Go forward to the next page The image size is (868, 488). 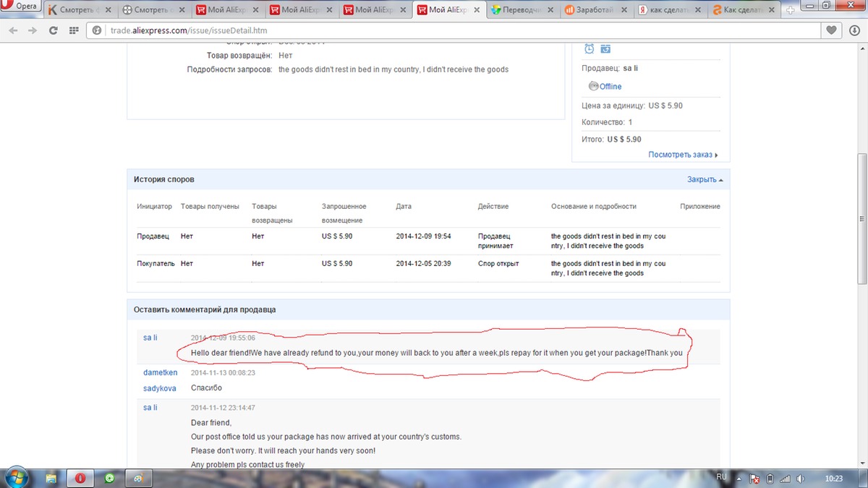[x=33, y=30]
